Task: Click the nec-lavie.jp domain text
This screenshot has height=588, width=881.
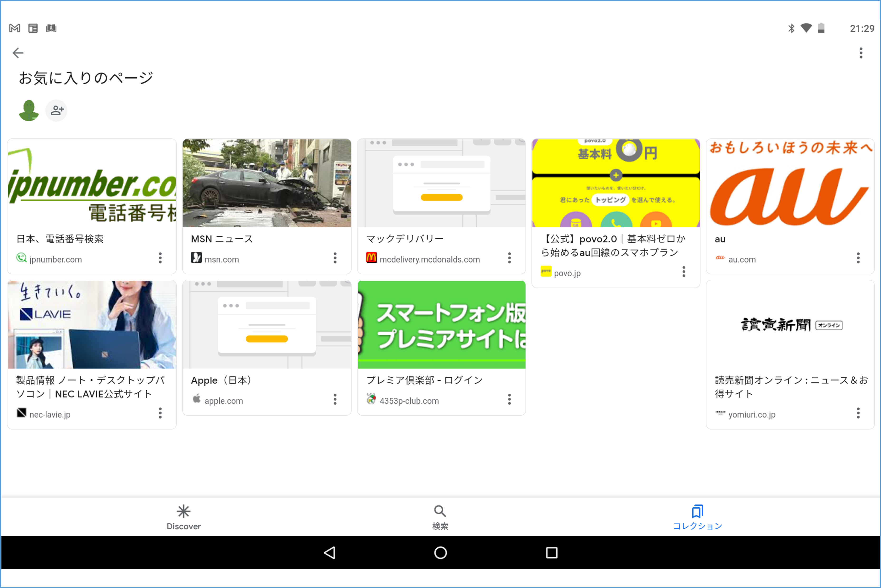Action: [x=50, y=415]
